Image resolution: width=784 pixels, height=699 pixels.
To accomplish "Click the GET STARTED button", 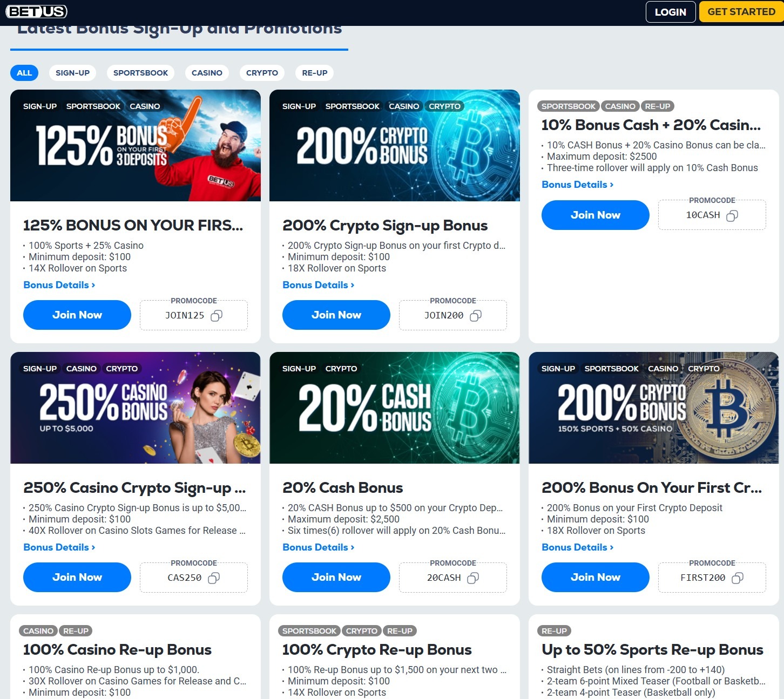I will pyautogui.click(x=741, y=12).
